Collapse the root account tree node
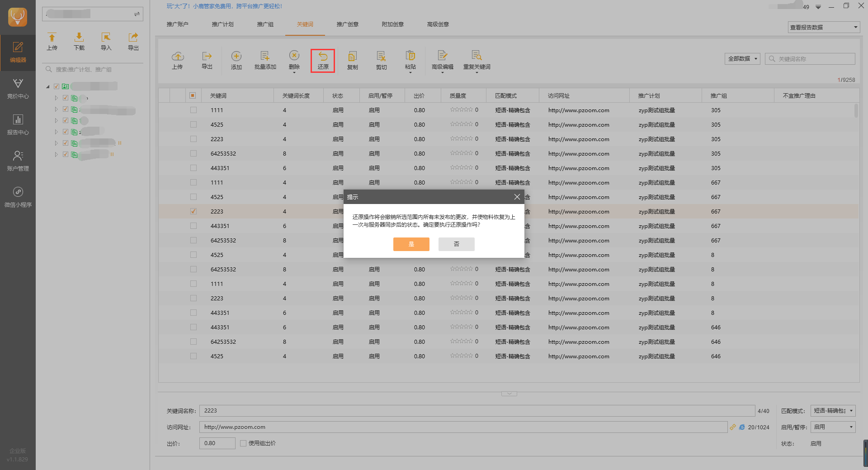868x470 pixels. pyautogui.click(x=47, y=86)
